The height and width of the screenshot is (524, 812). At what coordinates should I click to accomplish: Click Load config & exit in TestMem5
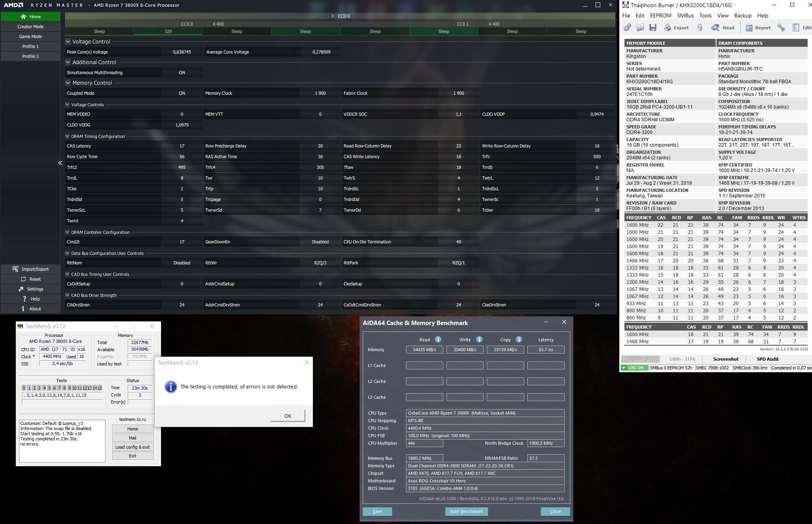pyautogui.click(x=132, y=447)
